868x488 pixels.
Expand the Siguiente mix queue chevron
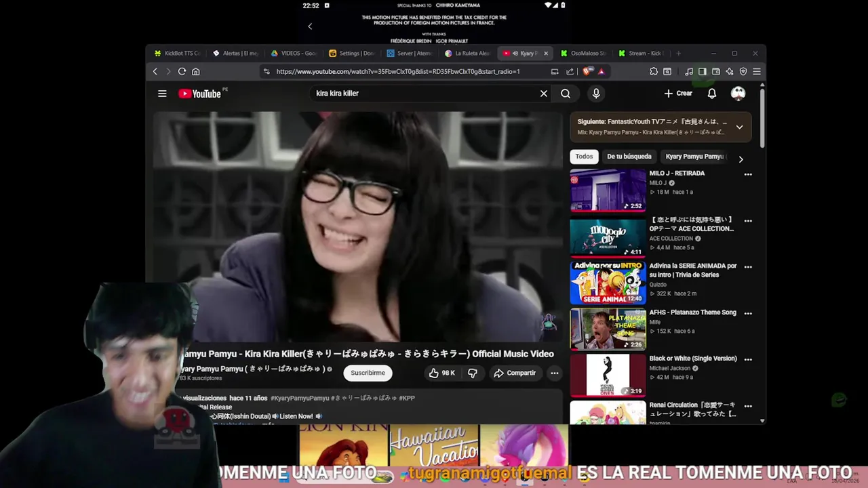click(x=739, y=127)
